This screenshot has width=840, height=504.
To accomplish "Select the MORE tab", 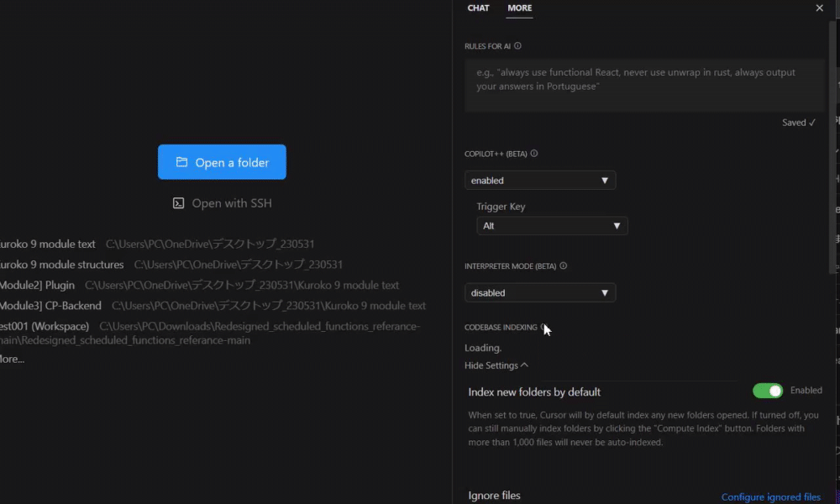I will [520, 8].
